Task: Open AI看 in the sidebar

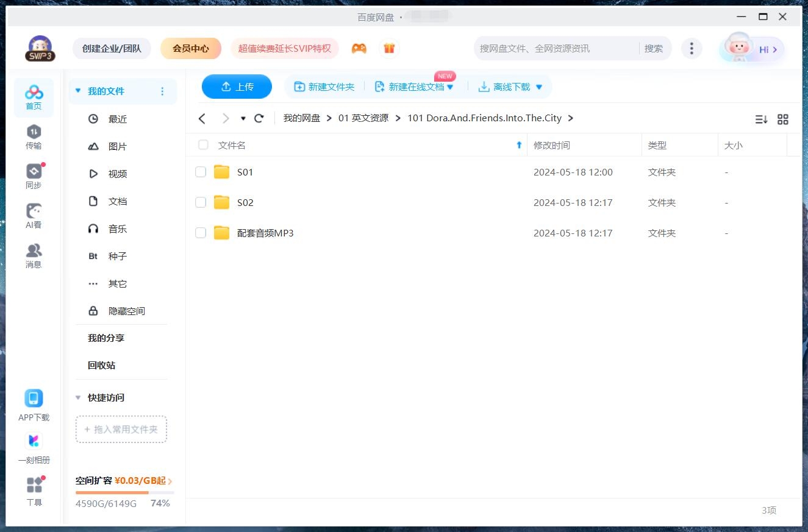Action: coord(34,214)
